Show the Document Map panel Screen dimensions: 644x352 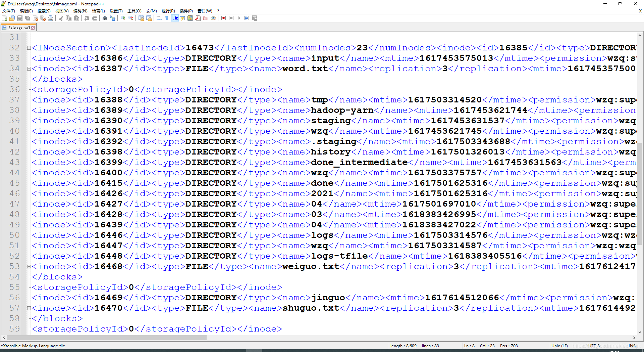click(190, 18)
